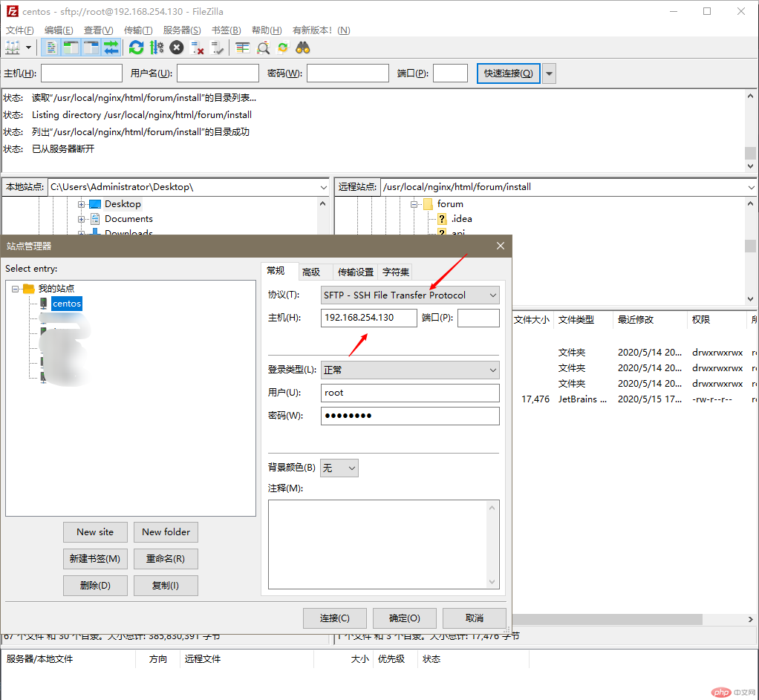The image size is (759, 700).
Task: Open Find files with the binoculars icon
Action: click(302, 47)
